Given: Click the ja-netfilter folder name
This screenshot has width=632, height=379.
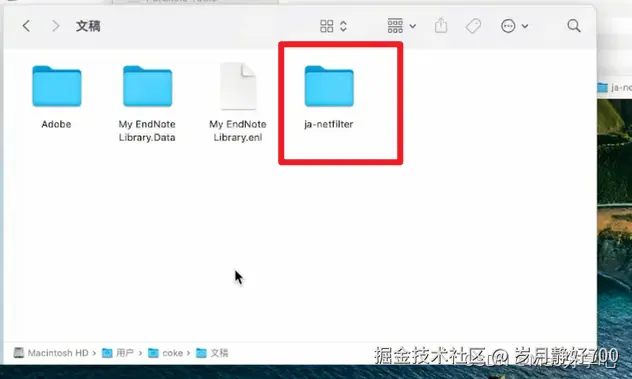Looking at the screenshot, I should (x=329, y=124).
